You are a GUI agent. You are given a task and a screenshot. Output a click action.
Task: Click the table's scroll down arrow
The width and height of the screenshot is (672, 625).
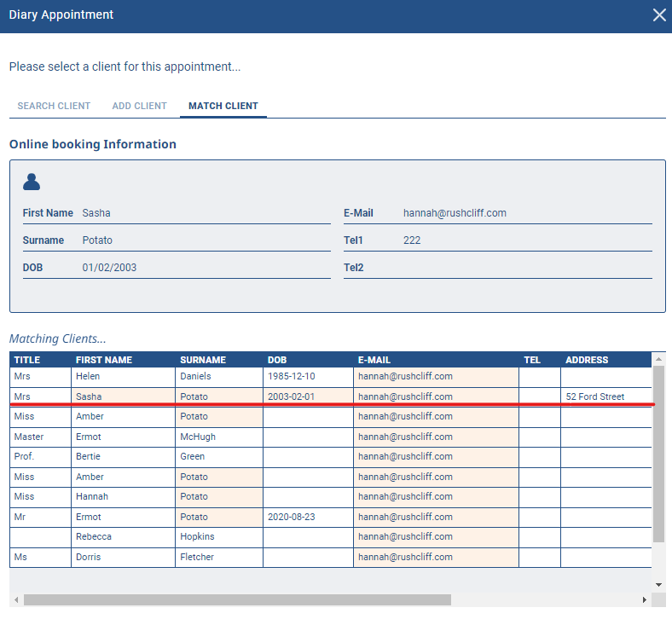[x=658, y=585]
